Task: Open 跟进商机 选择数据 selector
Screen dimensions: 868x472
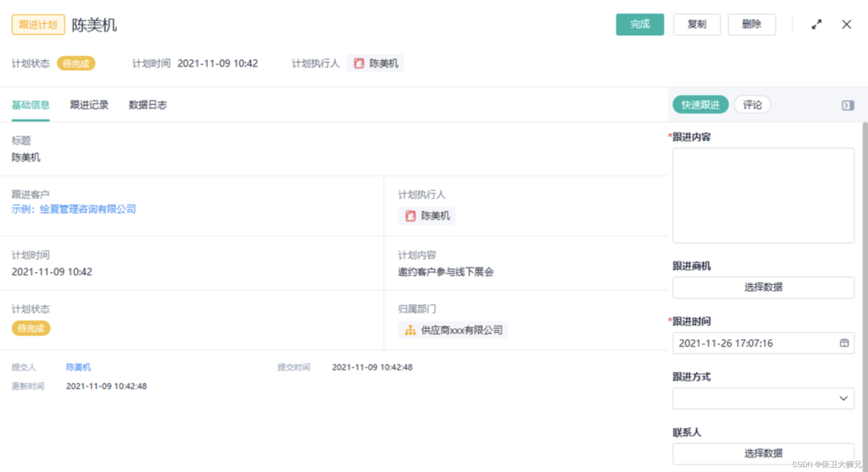Action: [x=763, y=287]
